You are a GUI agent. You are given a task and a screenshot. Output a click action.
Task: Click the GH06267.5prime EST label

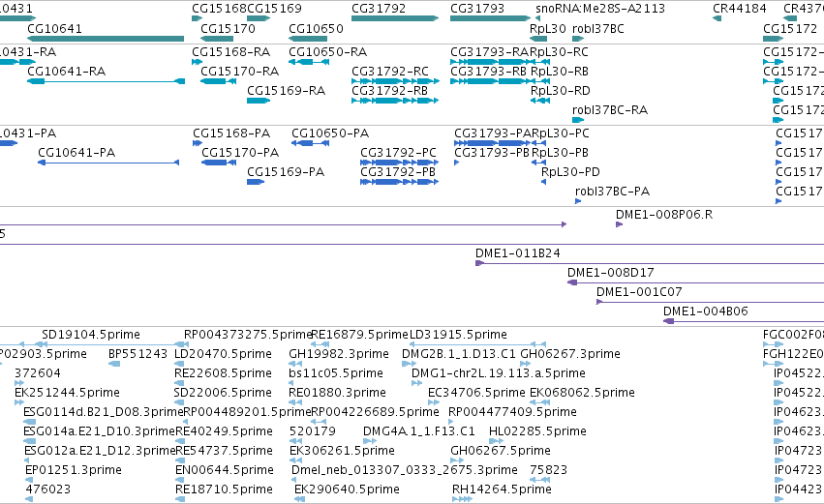coord(501,451)
